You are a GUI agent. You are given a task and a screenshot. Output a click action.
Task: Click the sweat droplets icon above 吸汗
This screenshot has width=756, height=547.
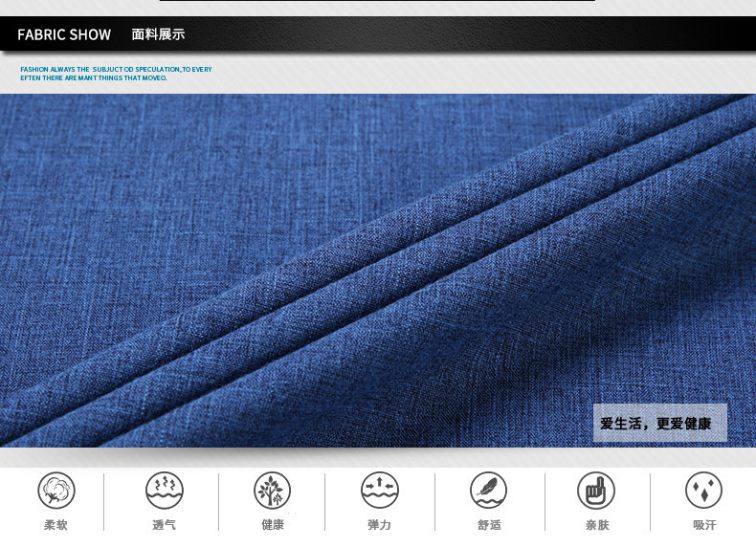click(x=704, y=491)
